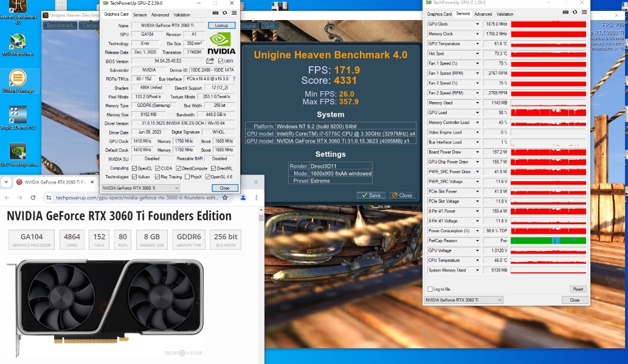Switch to Advanced tab in left GPU-Z window
The image size is (628, 364).
tap(160, 15)
